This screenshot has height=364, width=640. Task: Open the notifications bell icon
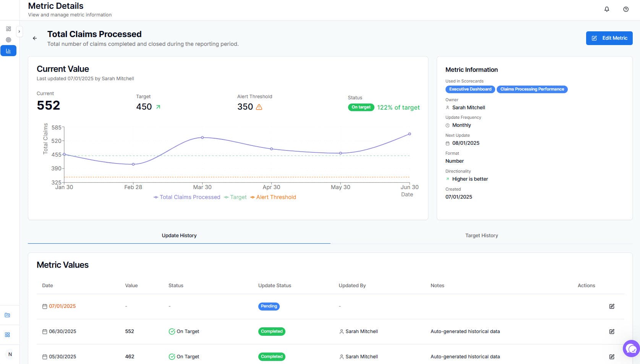(x=607, y=9)
